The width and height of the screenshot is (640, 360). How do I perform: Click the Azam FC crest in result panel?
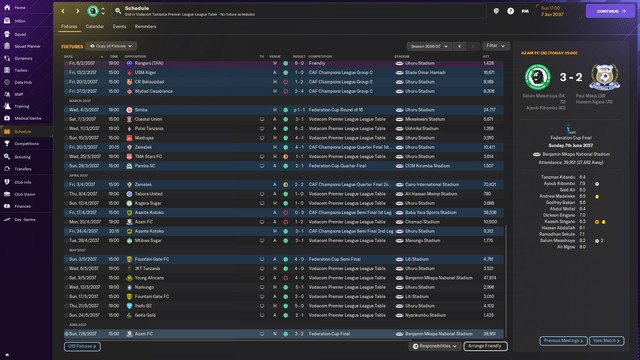pyautogui.click(x=604, y=77)
